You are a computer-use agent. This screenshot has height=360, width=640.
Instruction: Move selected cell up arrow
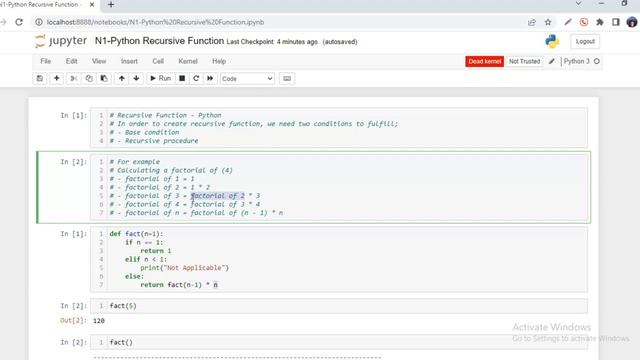pyautogui.click(x=122, y=78)
